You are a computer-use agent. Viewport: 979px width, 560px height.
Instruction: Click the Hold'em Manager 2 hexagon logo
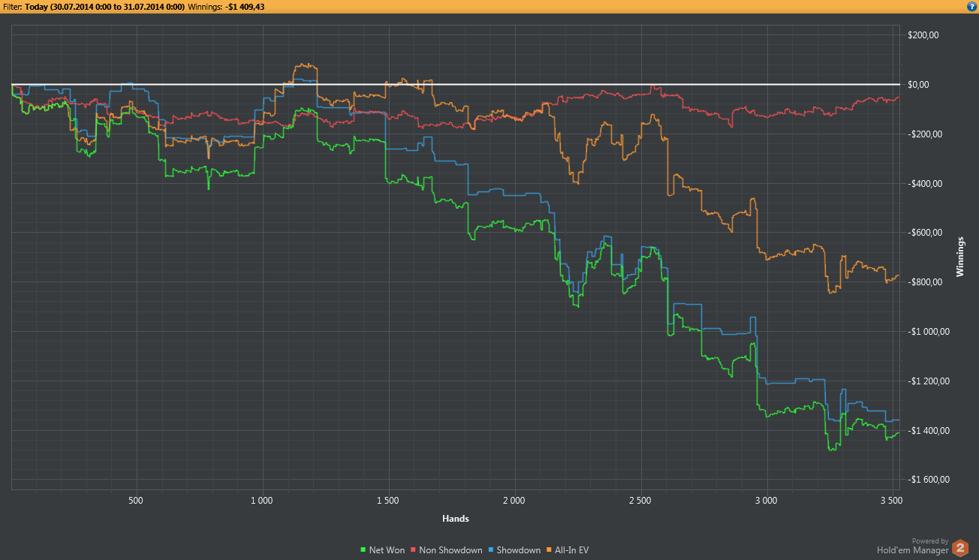coord(959,549)
